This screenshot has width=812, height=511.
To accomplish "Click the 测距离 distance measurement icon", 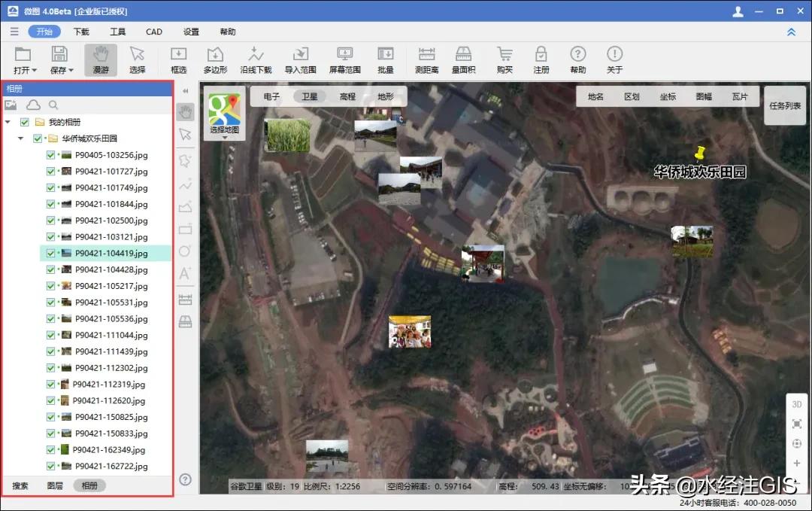I will 427,59.
